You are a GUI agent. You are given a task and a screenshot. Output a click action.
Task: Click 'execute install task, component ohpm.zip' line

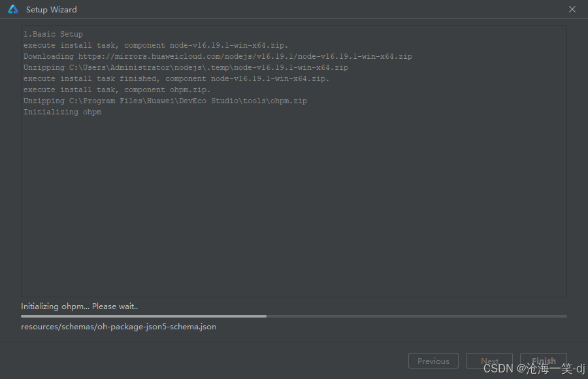click(x=117, y=90)
